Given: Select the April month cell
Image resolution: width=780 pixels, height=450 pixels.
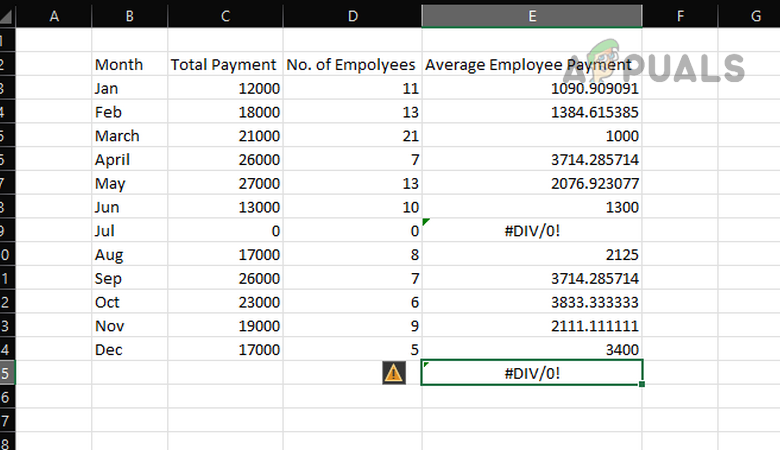Looking at the screenshot, I should click(x=130, y=160).
